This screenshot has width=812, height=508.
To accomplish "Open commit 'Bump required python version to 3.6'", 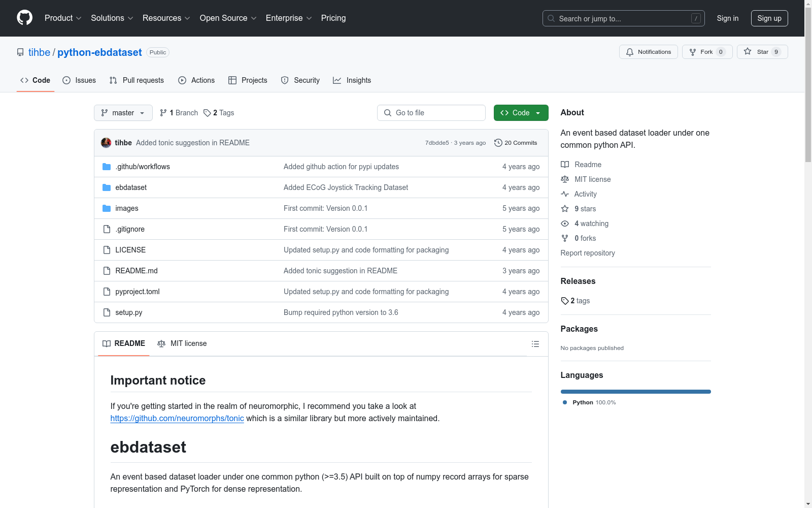I will tap(341, 312).
